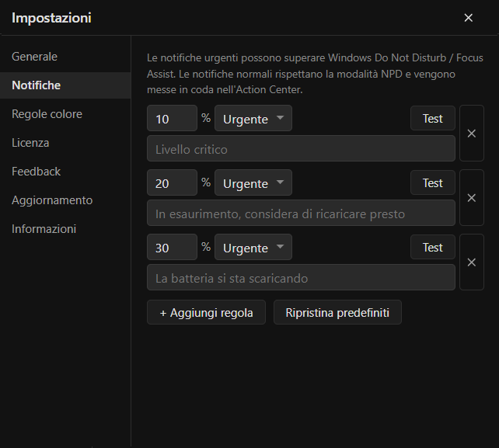Open the Urgente dropdown for 30% rule
This screenshot has height=448, width=499.
click(x=253, y=247)
